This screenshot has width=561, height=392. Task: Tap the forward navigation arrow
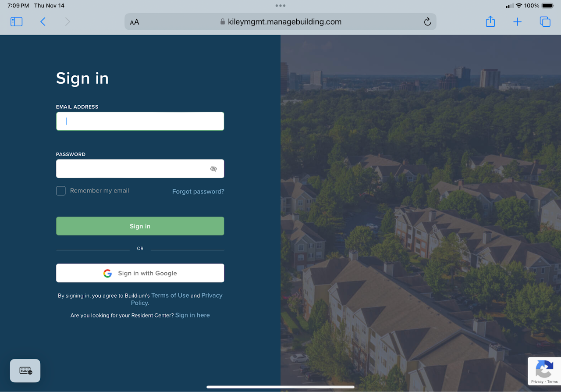[x=67, y=21]
